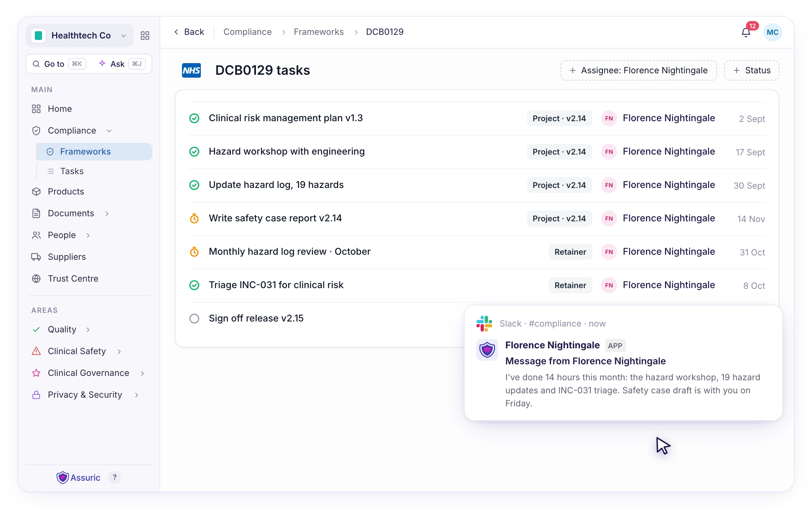Toggle completed check on Update hazard log
This screenshot has width=812, height=508.
pos(194,185)
